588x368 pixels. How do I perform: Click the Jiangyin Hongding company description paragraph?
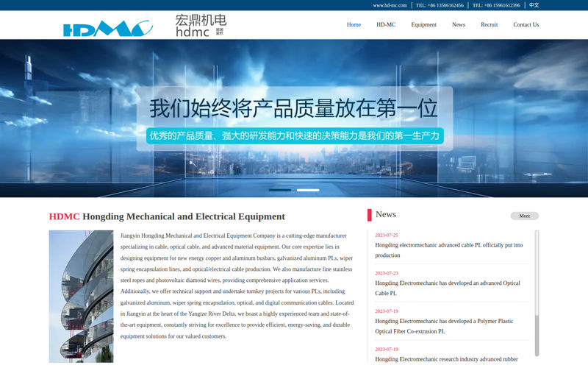click(237, 286)
